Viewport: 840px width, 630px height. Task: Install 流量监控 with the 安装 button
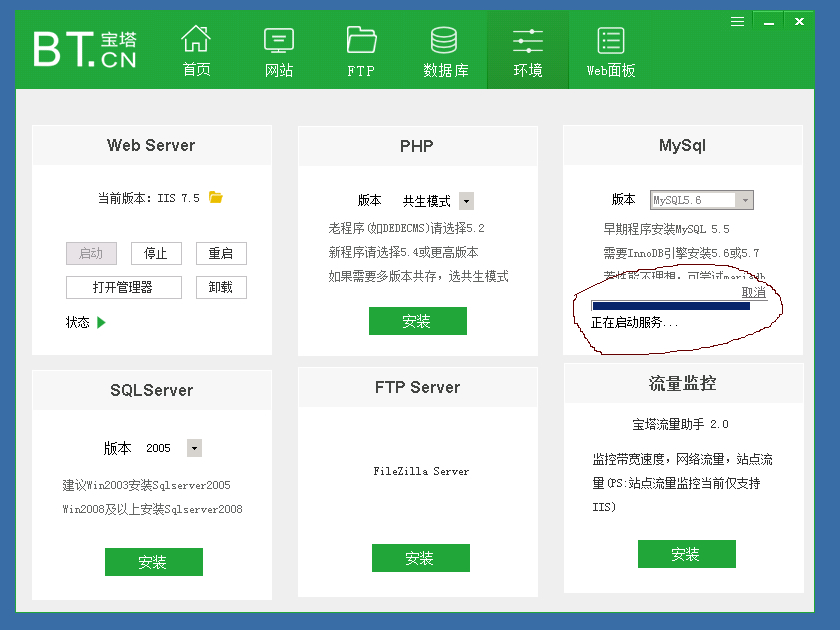pyautogui.click(x=686, y=554)
